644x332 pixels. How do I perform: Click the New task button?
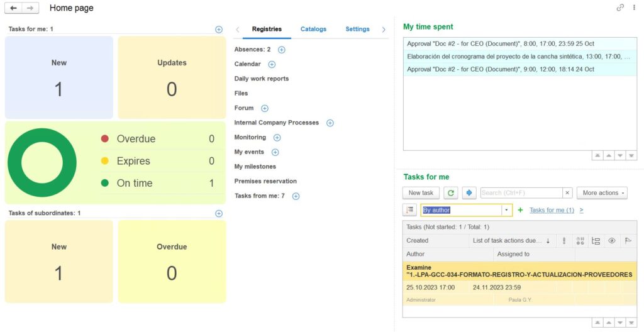pyautogui.click(x=421, y=193)
